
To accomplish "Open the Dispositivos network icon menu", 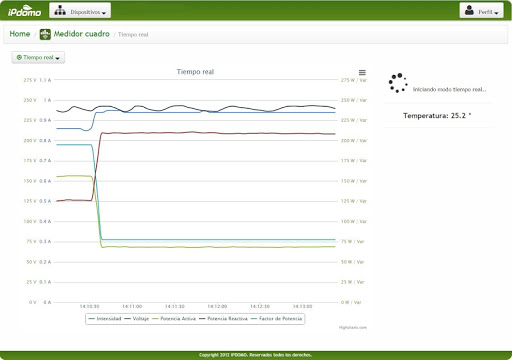I will (x=60, y=11).
